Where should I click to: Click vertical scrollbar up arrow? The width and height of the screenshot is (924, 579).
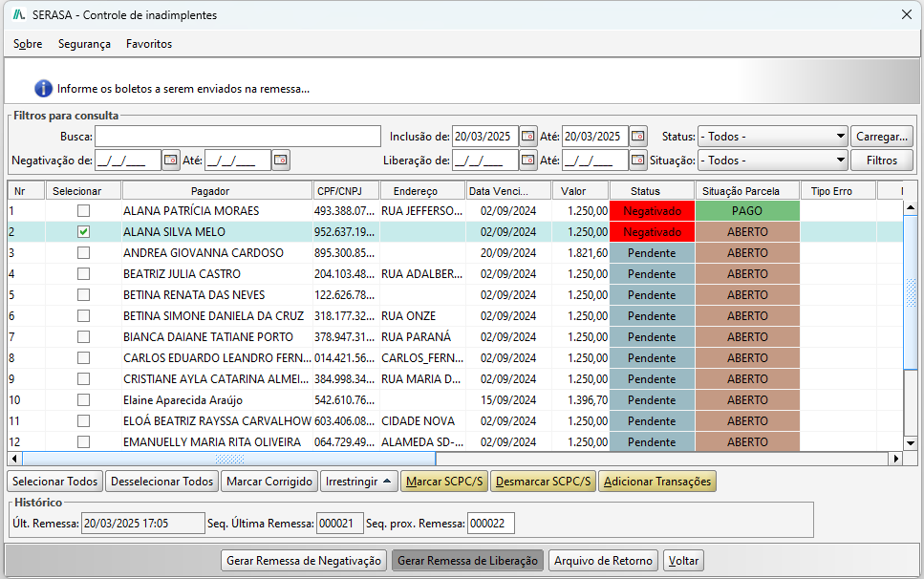pyautogui.click(x=911, y=207)
